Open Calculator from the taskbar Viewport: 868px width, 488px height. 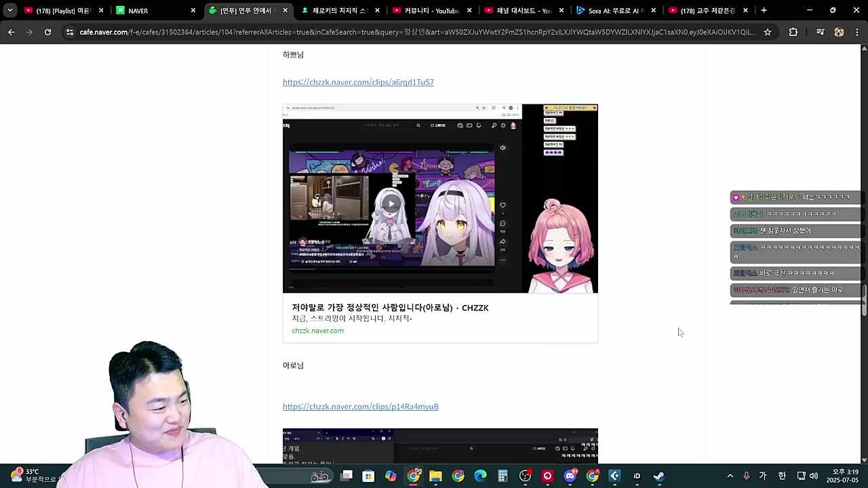(x=502, y=476)
